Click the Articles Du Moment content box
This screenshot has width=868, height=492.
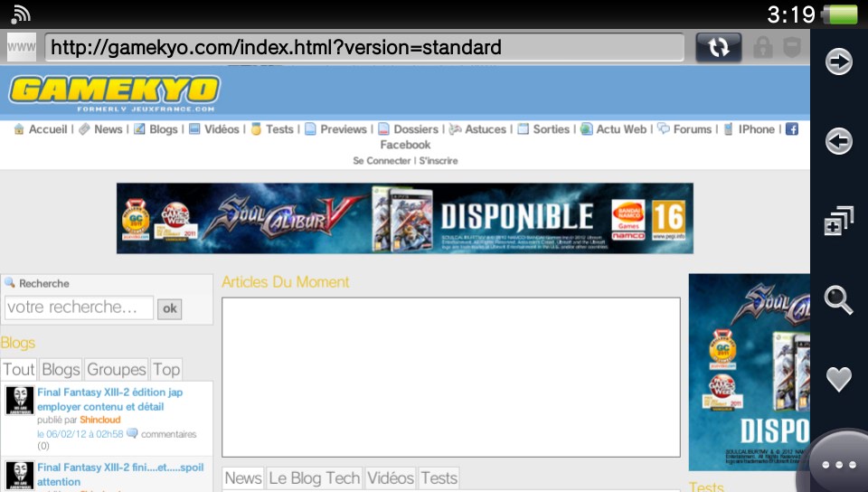pyautogui.click(x=450, y=377)
